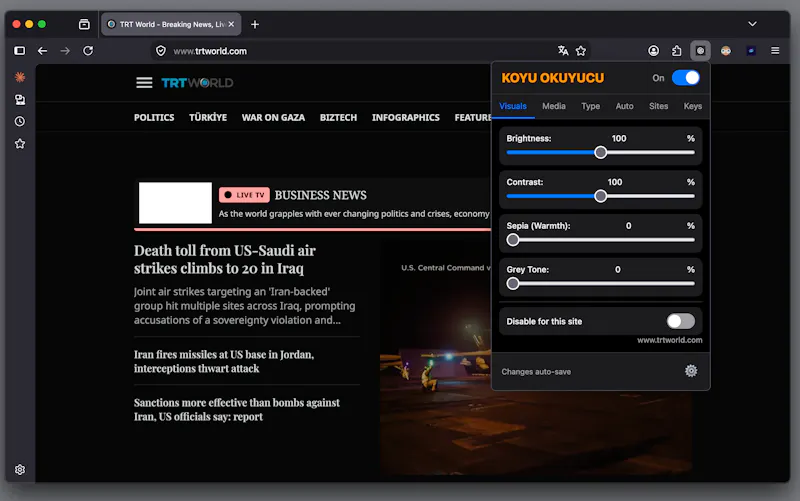Open the account profile icon
Image resolution: width=800 pixels, height=501 pixels.
coord(653,51)
